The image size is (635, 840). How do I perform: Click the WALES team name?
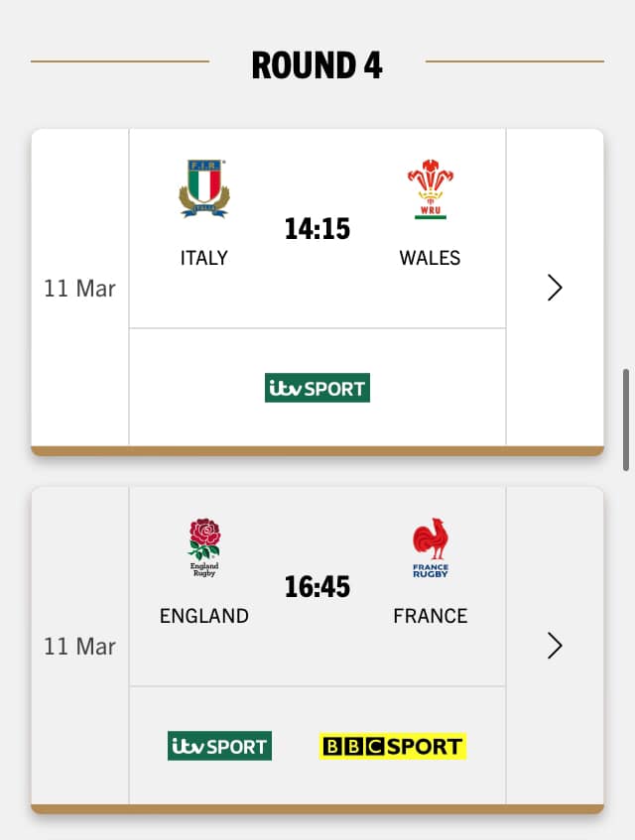tap(430, 258)
